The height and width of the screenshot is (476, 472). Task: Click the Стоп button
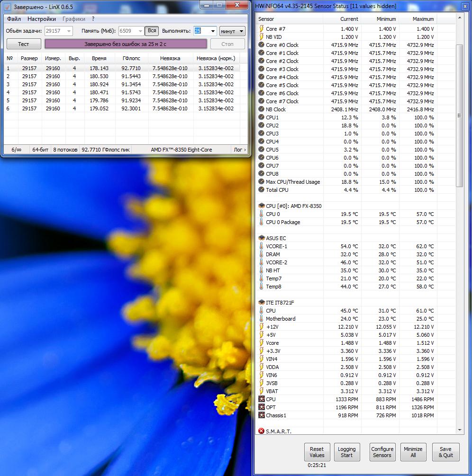tap(227, 44)
